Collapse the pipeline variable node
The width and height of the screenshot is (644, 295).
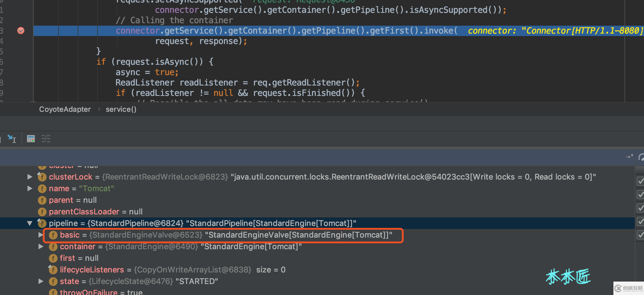point(30,223)
